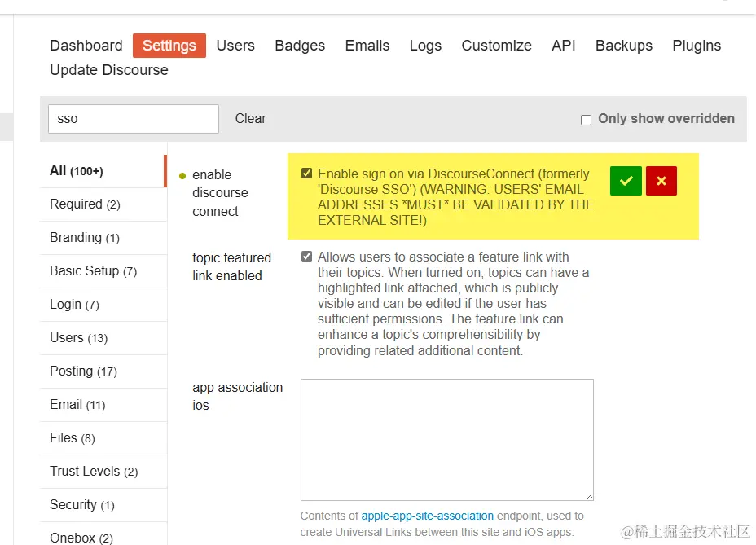Grab the textarea corner handle of app association ios

pos(590,497)
